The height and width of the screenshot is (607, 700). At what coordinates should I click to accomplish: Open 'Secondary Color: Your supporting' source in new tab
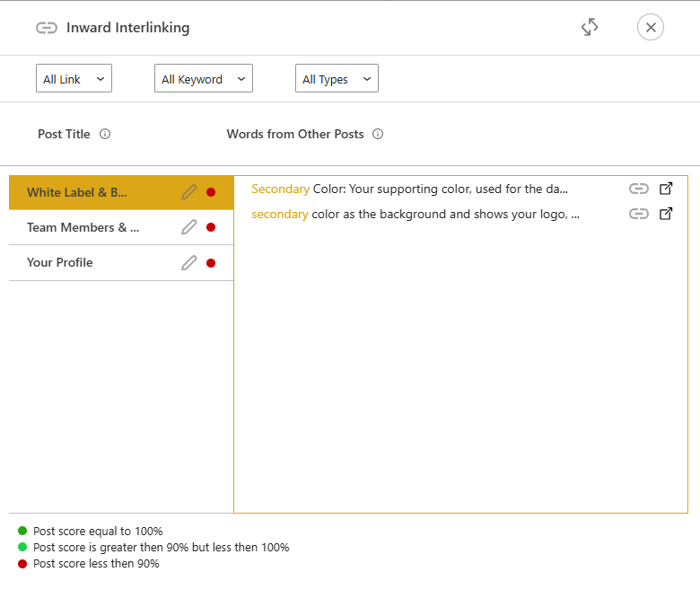666,189
